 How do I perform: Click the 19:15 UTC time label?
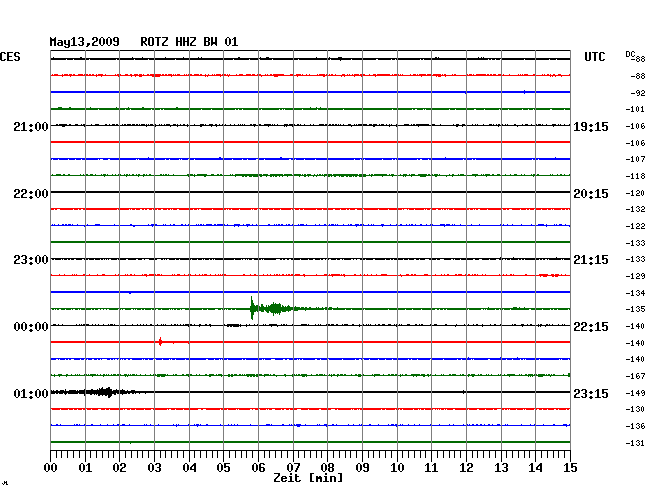click(x=591, y=126)
